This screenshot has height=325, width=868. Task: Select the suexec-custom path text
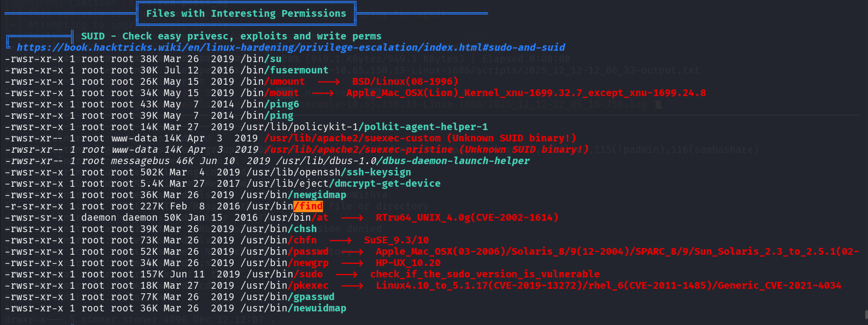pyautogui.click(x=352, y=138)
